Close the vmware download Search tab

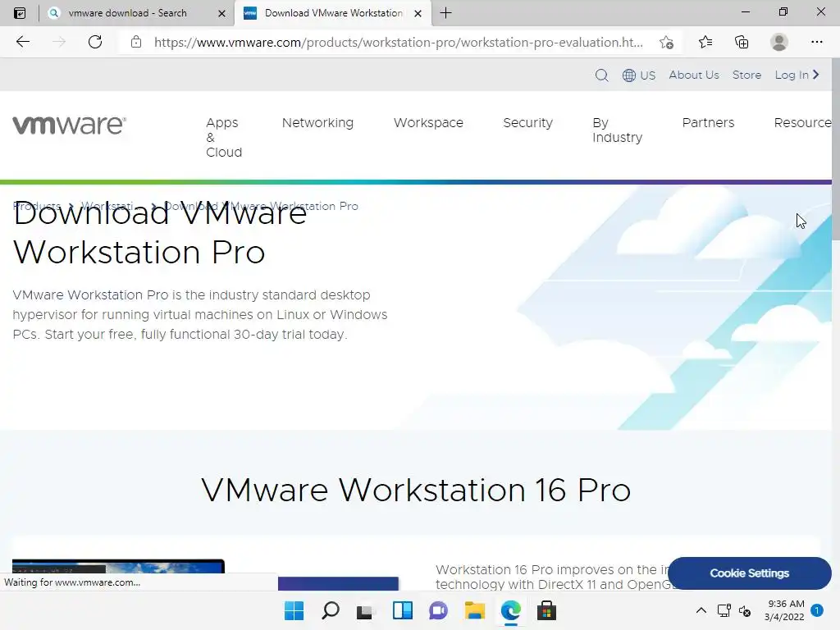tap(221, 13)
